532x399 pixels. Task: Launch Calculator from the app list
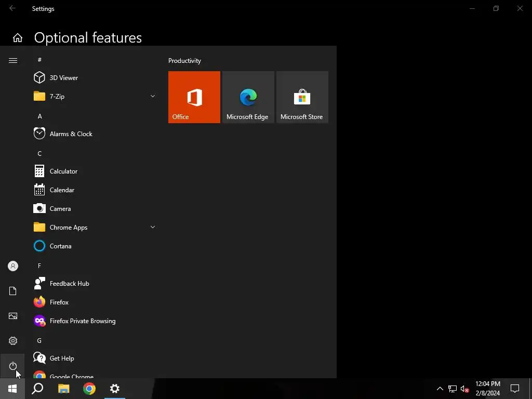tap(95, 171)
